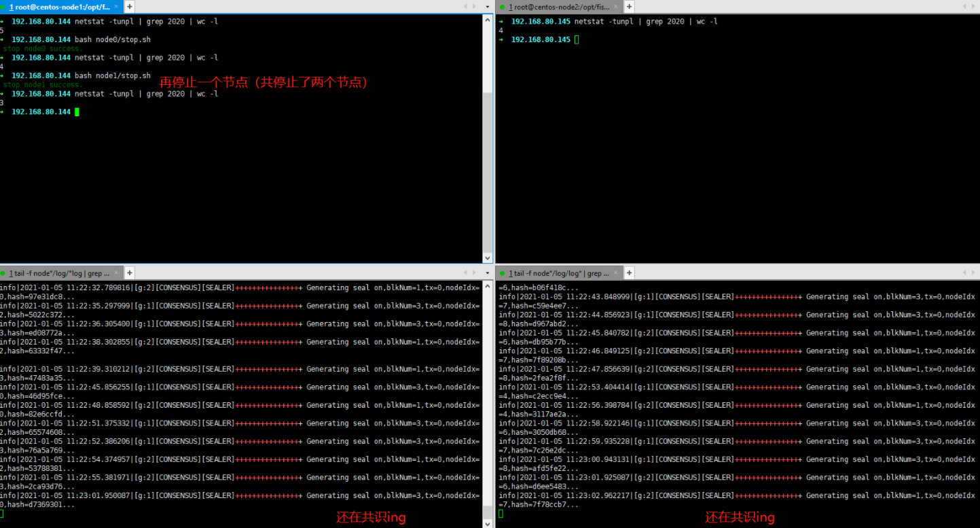Go to previous tab in centos-node2 pane
Screen dimensions: 980x528
963,6
